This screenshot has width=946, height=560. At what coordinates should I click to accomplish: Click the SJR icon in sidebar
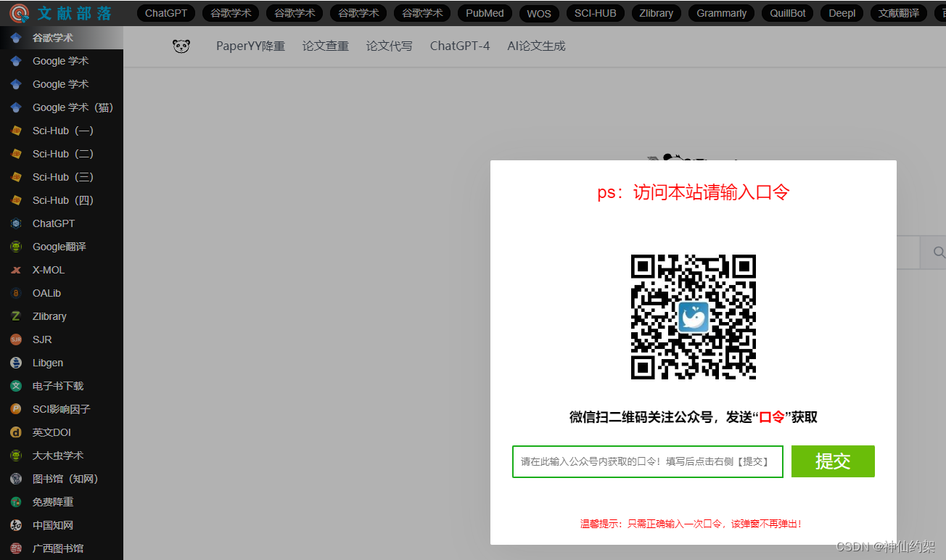pos(16,339)
